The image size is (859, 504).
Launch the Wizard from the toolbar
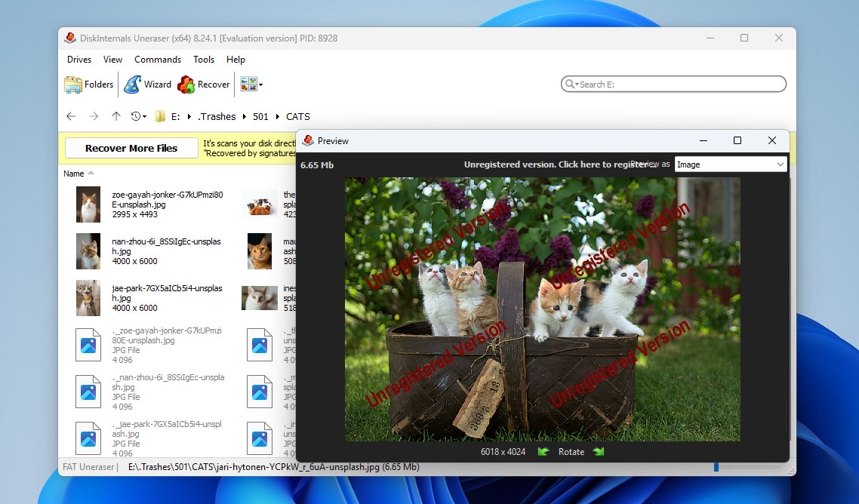coord(148,85)
